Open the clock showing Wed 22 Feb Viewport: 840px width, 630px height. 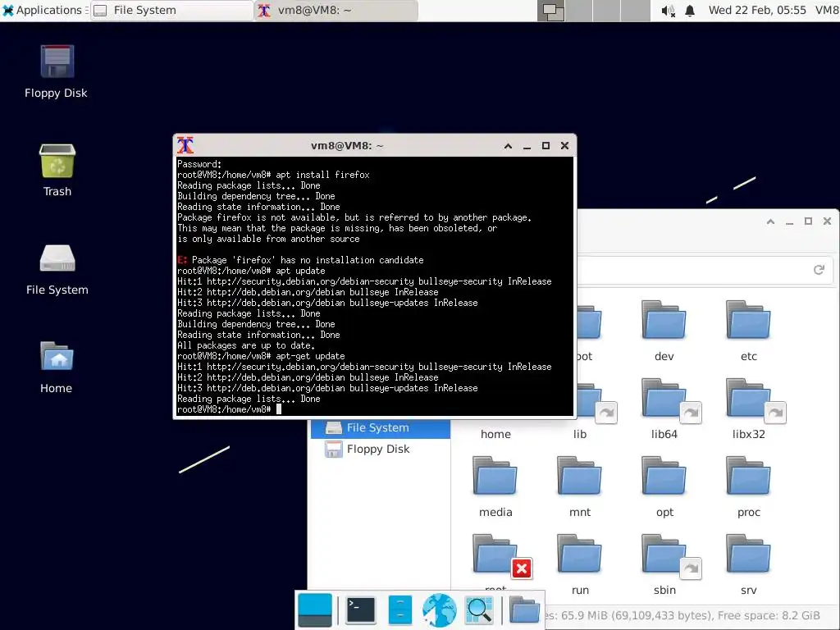(757, 10)
